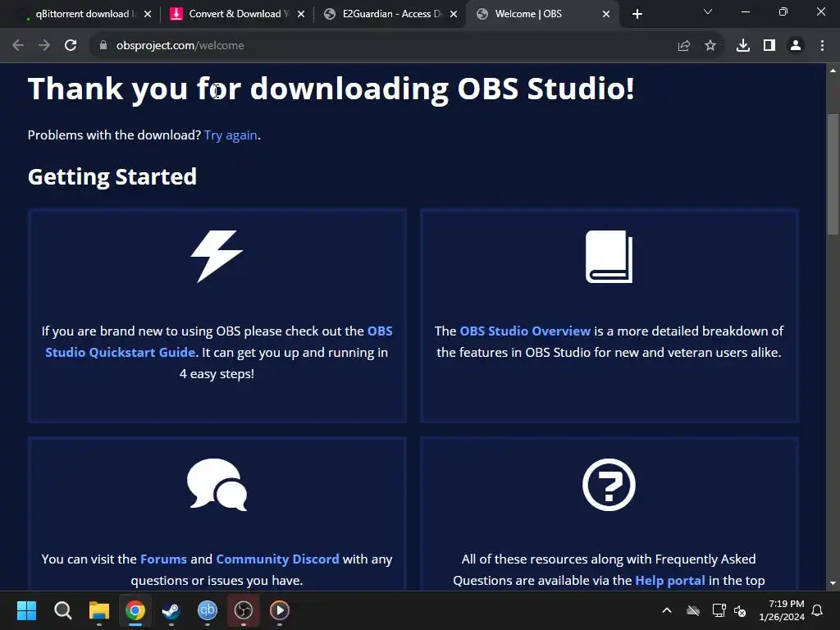Bookmark this page with the star

point(710,46)
